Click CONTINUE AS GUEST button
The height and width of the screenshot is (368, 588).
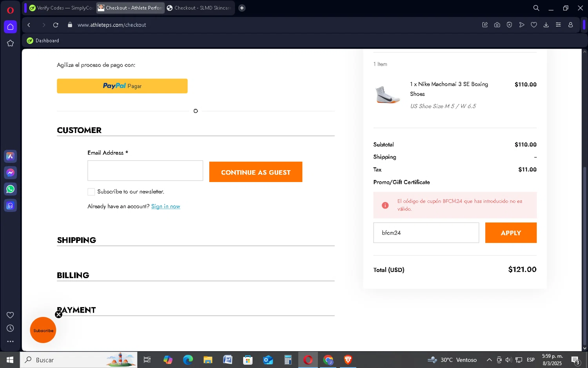256,172
